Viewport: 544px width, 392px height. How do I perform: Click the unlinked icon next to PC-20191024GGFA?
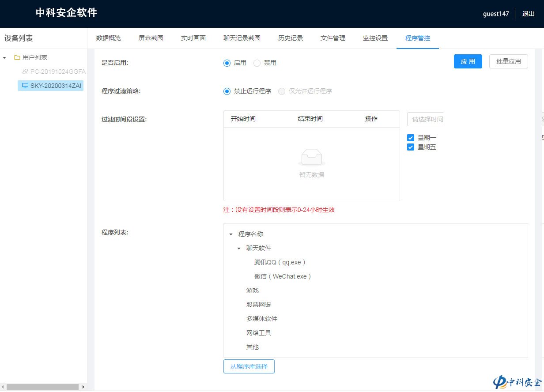25,72
